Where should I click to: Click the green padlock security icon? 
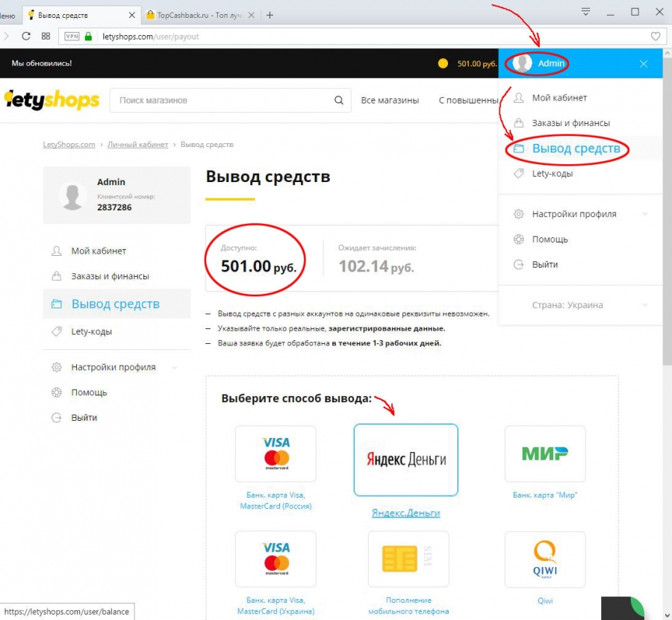point(88,37)
